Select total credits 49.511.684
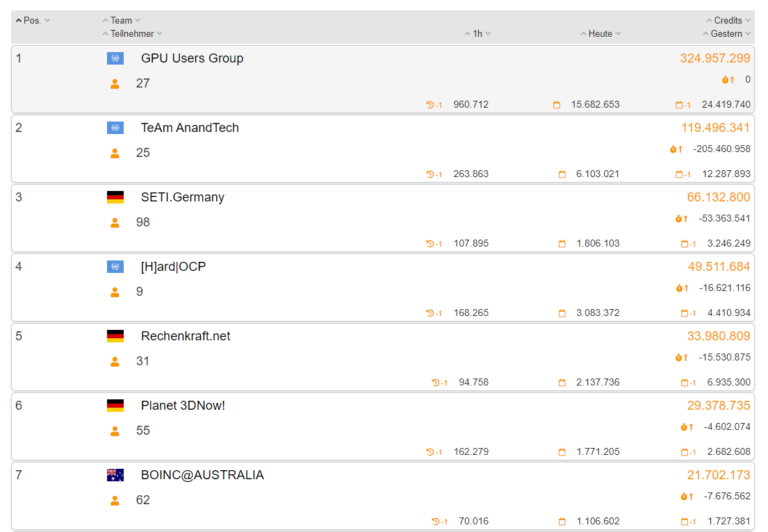768x532 pixels. coord(719,267)
